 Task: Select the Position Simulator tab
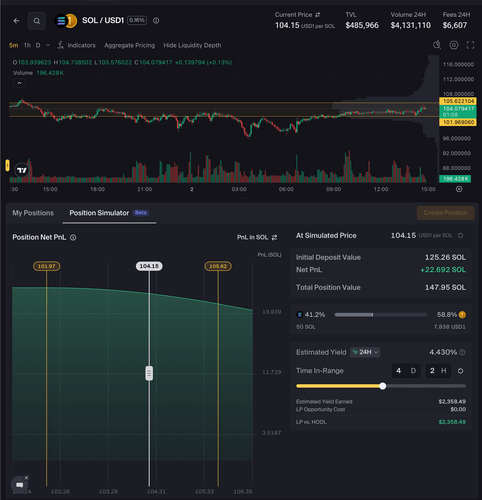tap(109, 213)
